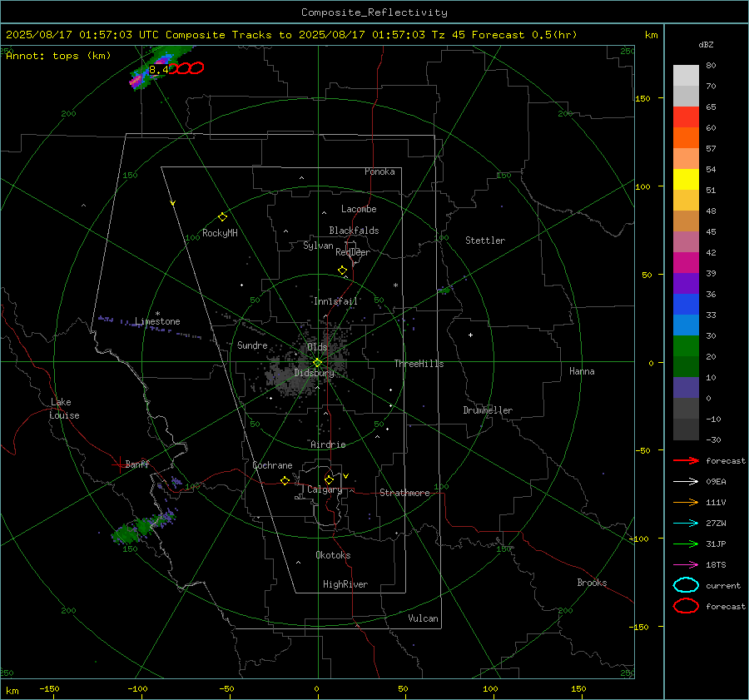
Task: Click the red forecast arrow in legend
Action: [686, 460]
